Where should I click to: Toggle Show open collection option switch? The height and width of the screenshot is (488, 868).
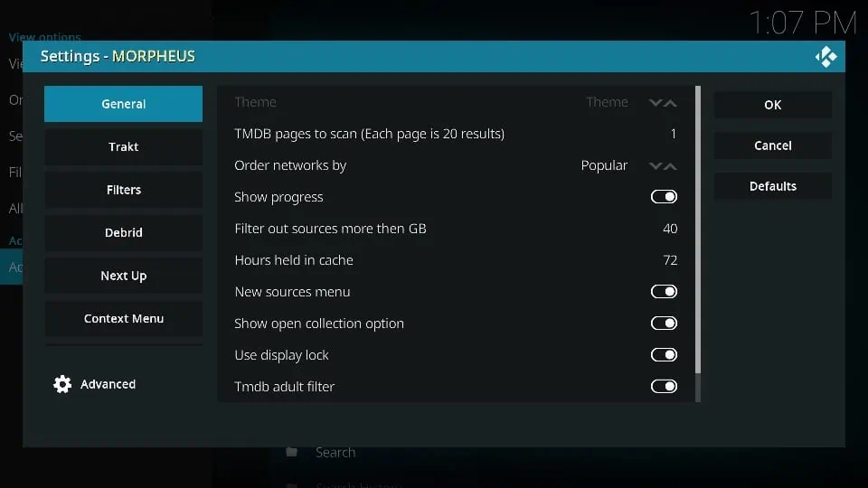tap(664, 324)
